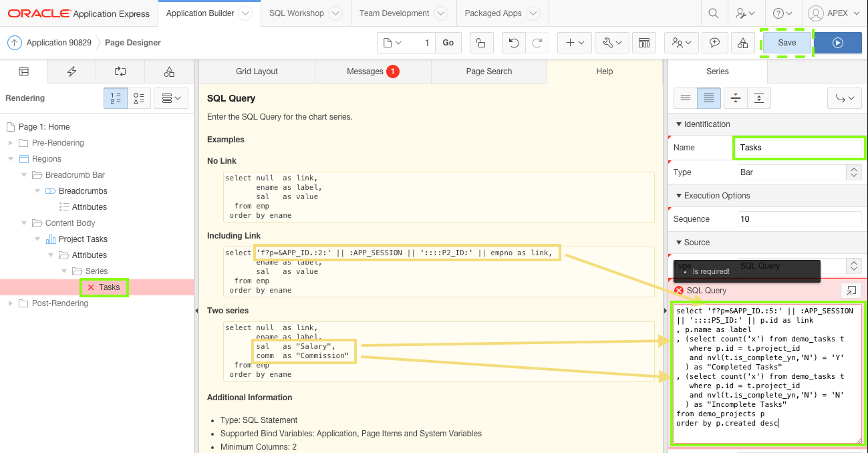Click the Team Development feedback icon
Viewport: 868px width, 453px height.
click(715, 42)
